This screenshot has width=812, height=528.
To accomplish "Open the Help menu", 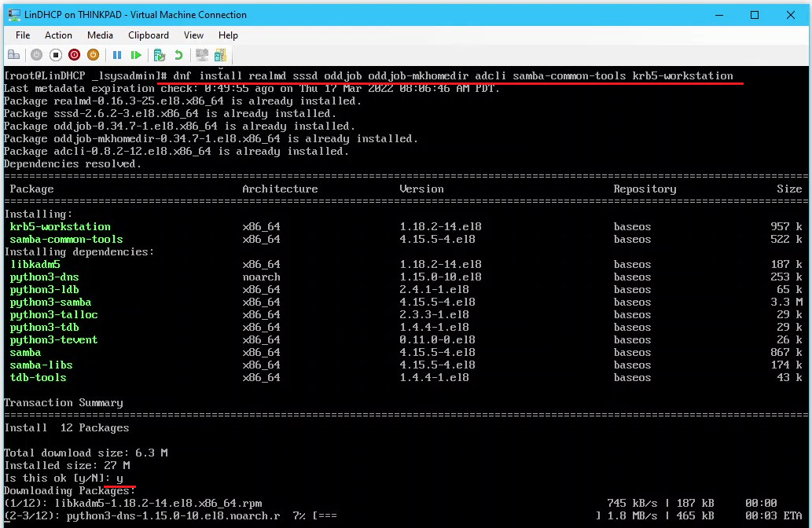I will pyautogui.click(x=228, y=35).
